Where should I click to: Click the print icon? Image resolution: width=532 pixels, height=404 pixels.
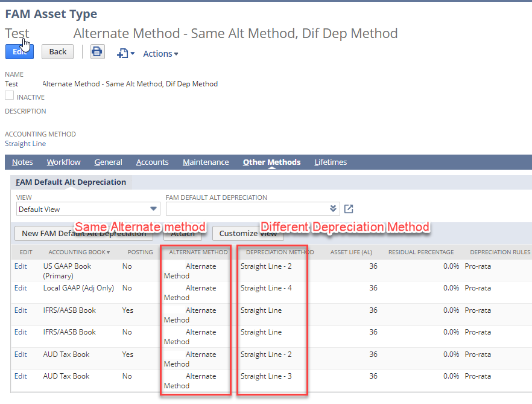pos(97,52)
